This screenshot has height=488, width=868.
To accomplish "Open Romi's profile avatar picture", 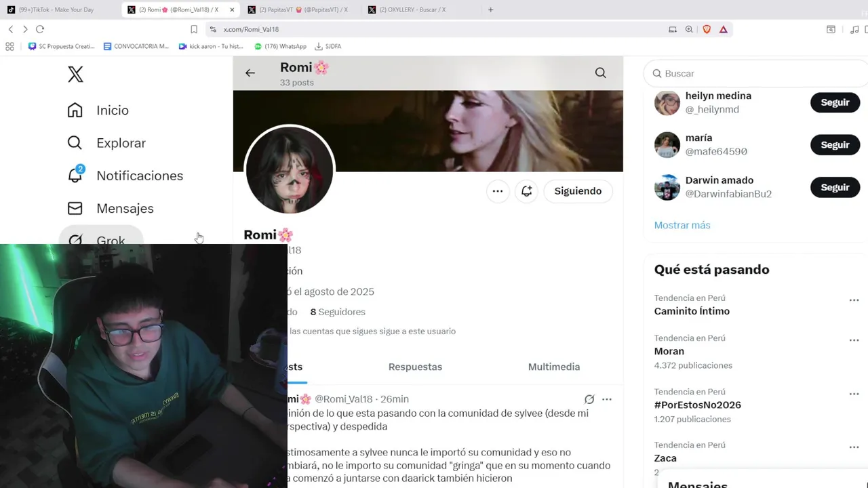I will [290, 169].
